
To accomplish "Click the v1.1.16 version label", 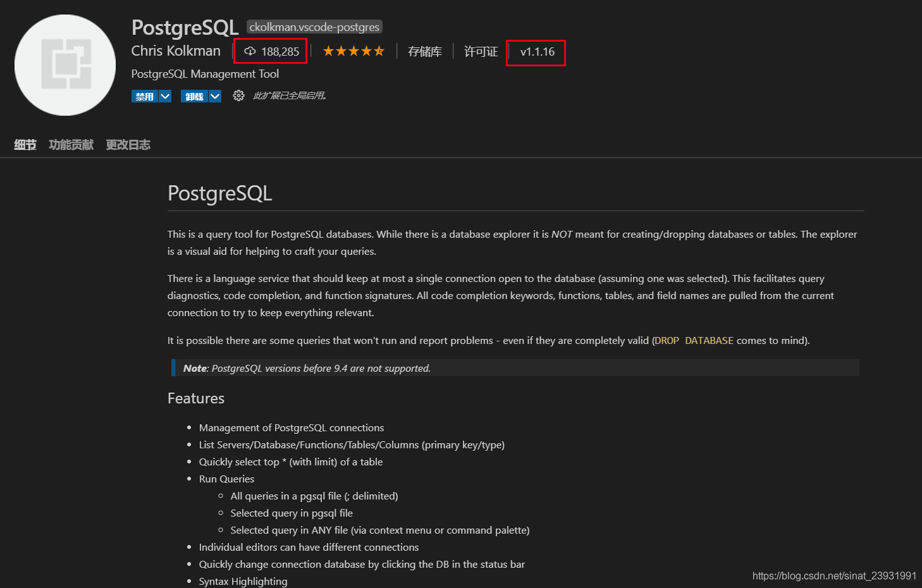I will (x=537, y=52).
